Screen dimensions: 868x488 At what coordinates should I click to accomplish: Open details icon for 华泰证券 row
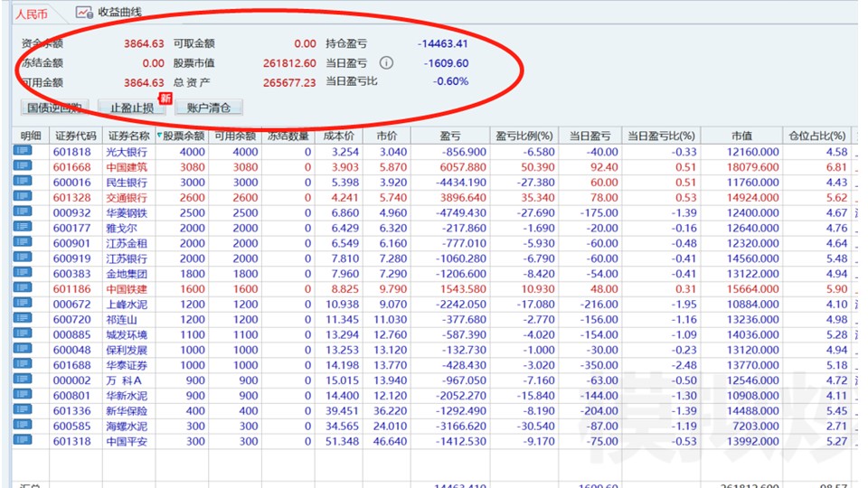22,363
